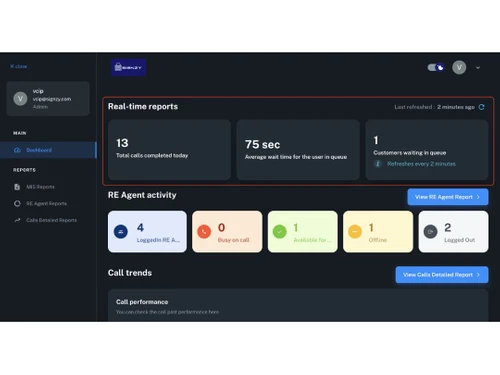Open the Available for calls card
The width and height of the screenshot is (500, 375).
pos(303,232)
